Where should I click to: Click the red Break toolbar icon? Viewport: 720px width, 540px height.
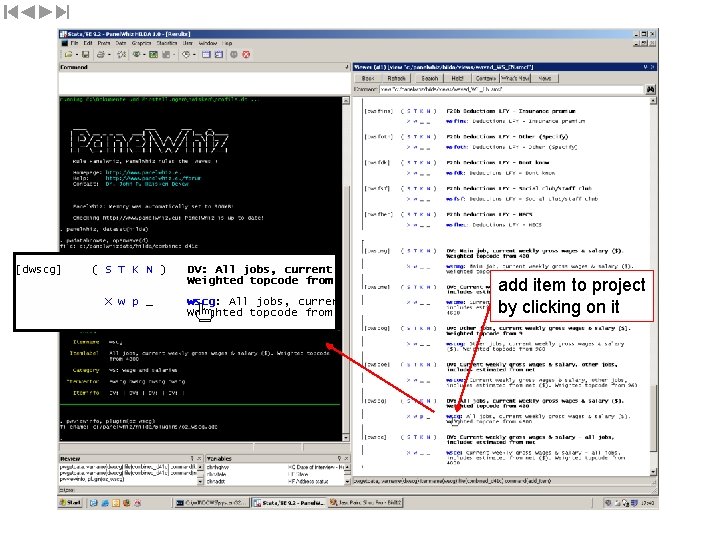click(x=246, y=55)
